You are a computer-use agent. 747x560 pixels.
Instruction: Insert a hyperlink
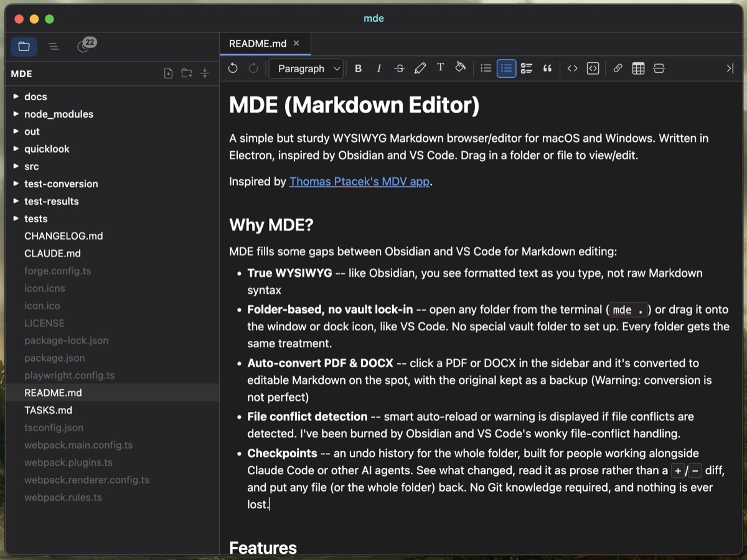pyautogui.click(x=618, y=68)
